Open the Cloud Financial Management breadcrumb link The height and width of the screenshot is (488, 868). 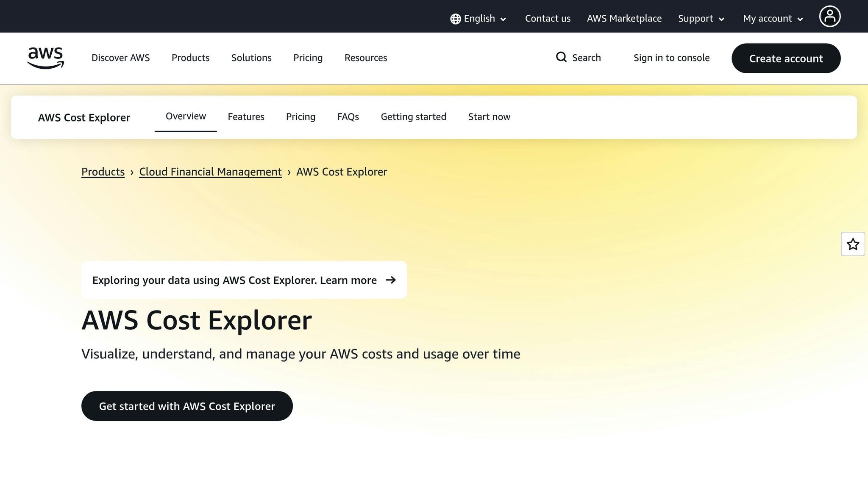pos(210,172)
